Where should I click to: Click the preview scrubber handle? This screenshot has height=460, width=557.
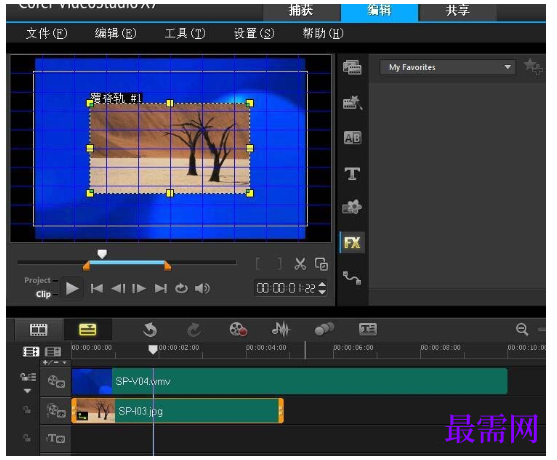pyautogui.click(x=102, y=254)
